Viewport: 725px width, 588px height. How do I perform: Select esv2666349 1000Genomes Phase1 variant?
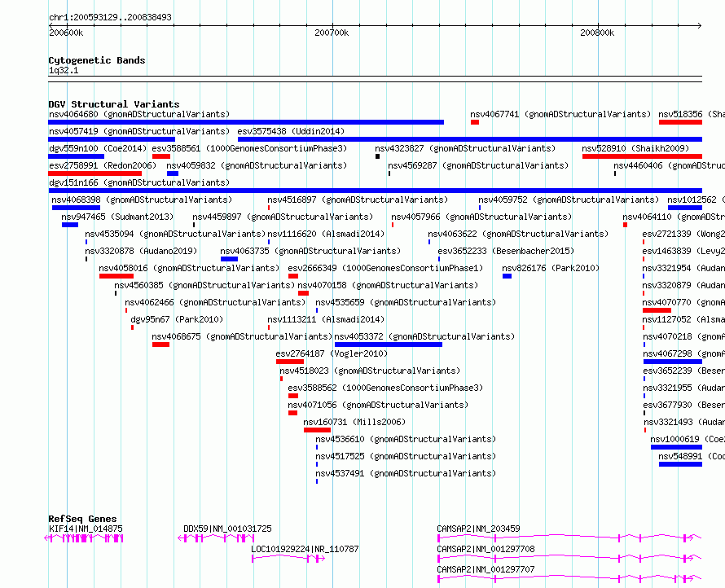(385, 268)
